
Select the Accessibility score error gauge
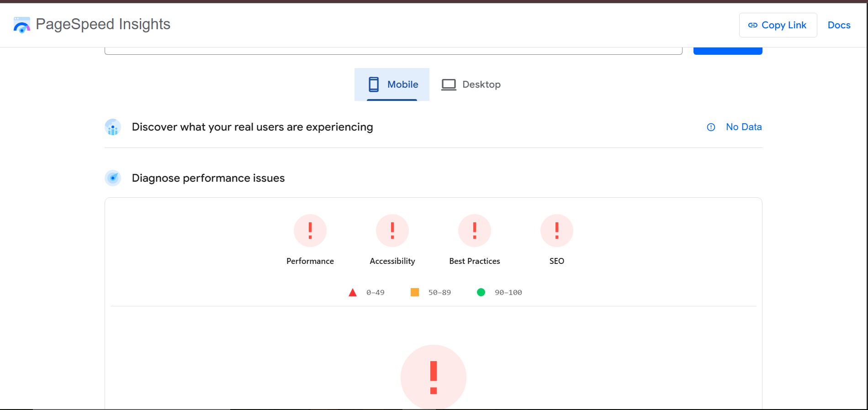pos(392,231)
